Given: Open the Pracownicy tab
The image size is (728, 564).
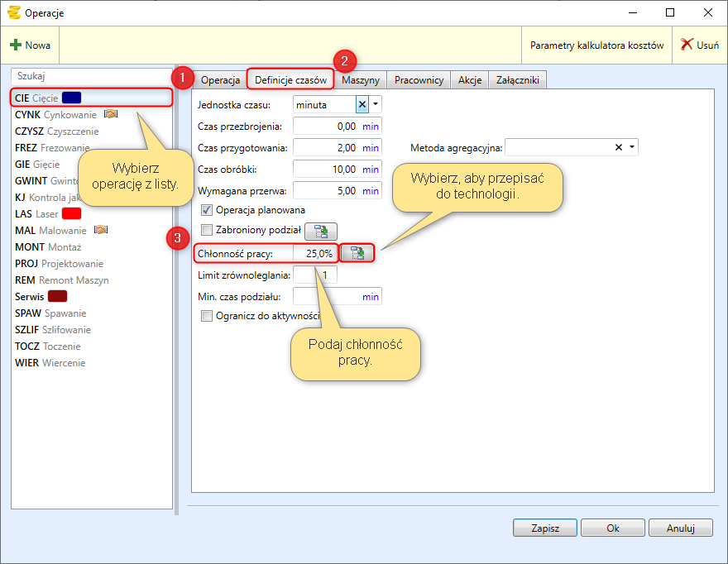Looking at the screenshot, I should point(419,80).
